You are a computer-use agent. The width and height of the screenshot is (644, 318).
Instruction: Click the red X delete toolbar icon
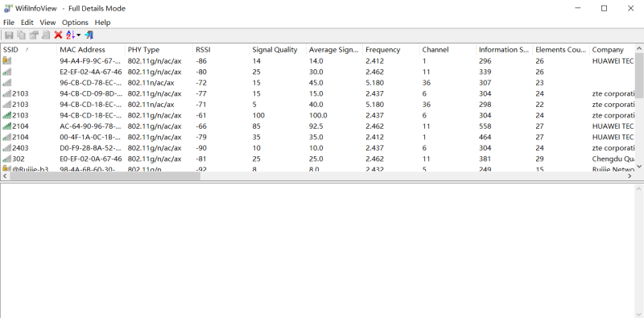[58, 35]
